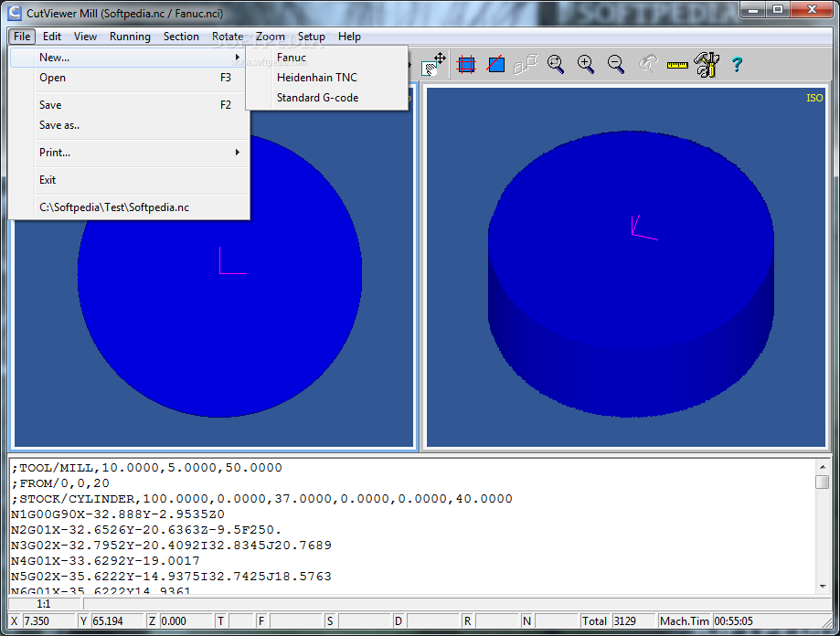
Task: Click the Z coordinate value 0.000
Action: click(x=186, y=621)
